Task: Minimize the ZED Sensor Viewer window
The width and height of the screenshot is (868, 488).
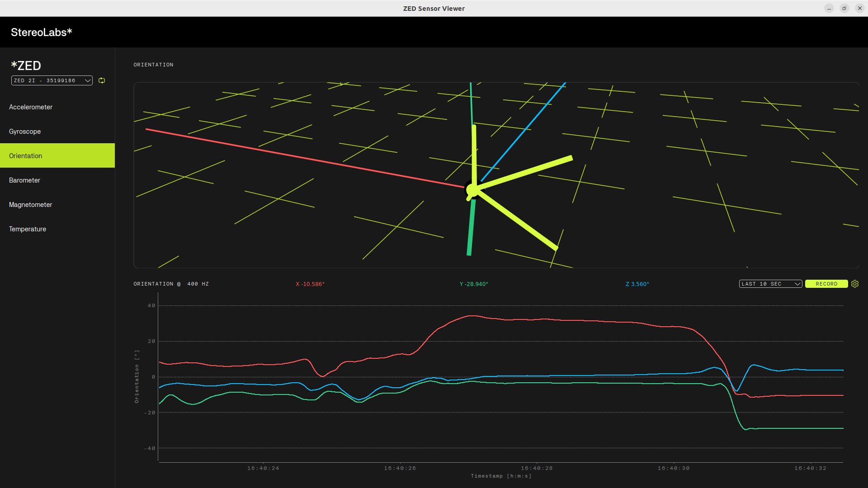Action: (x=829, y=8)
